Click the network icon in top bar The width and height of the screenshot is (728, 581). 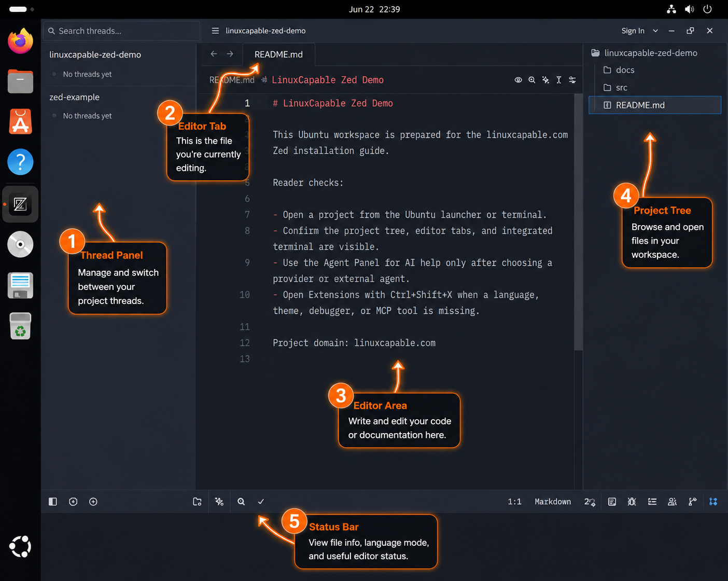point(671,9)
